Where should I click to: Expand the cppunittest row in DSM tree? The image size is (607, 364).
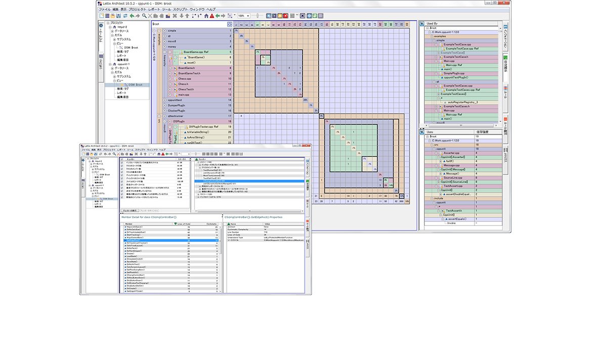pyautogui.click(x=164, y=100)
